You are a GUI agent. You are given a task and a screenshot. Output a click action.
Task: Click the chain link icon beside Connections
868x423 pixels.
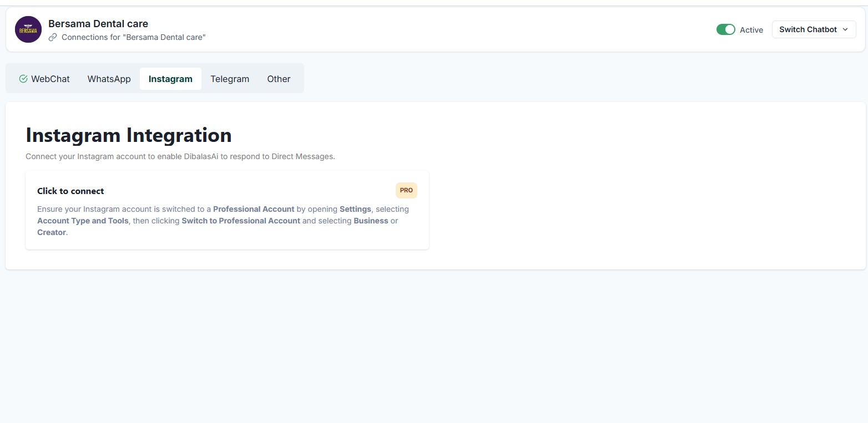point(53,37)
